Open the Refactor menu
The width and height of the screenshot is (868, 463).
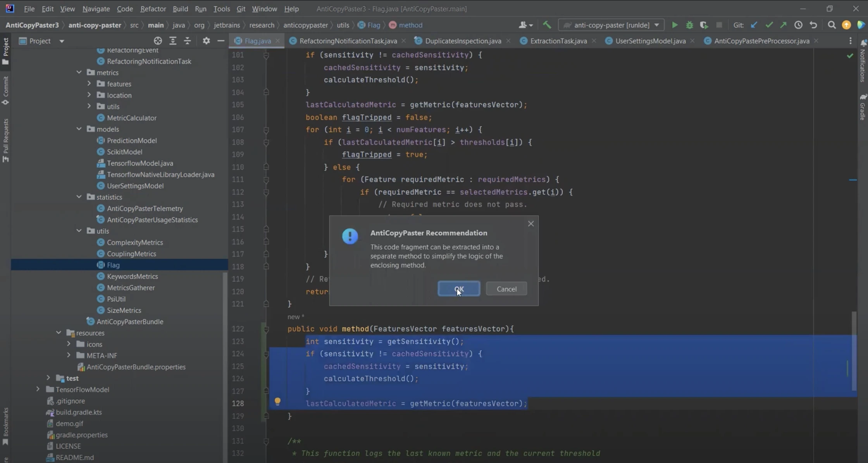pos(153,9)
